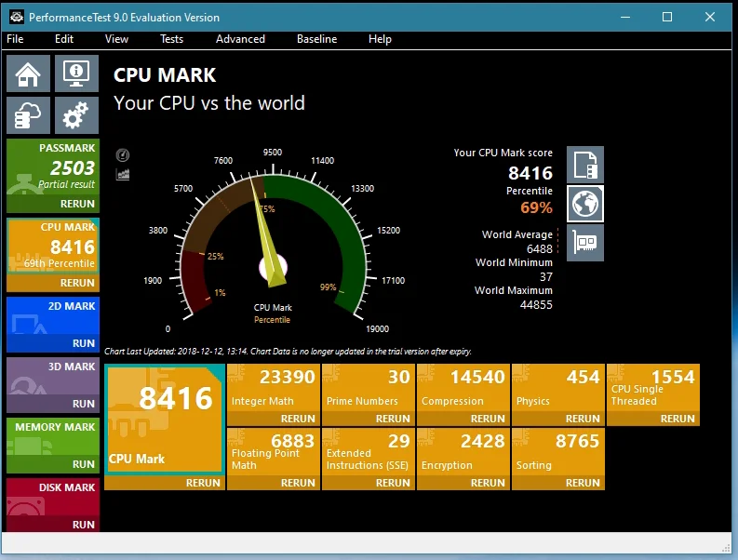
Task: Select the 3D Mark tile
Action: (53, 376)
